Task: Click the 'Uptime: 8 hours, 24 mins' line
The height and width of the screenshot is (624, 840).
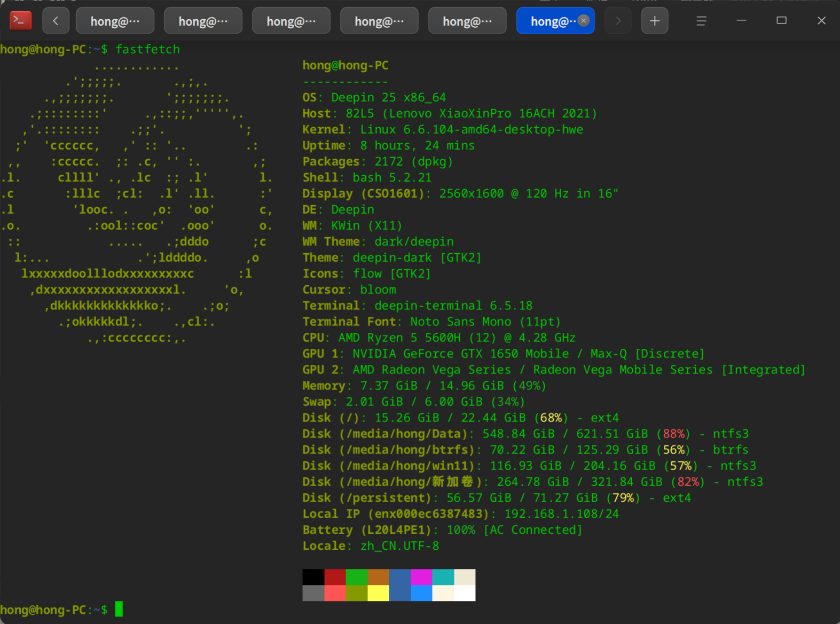Action: 388,145
